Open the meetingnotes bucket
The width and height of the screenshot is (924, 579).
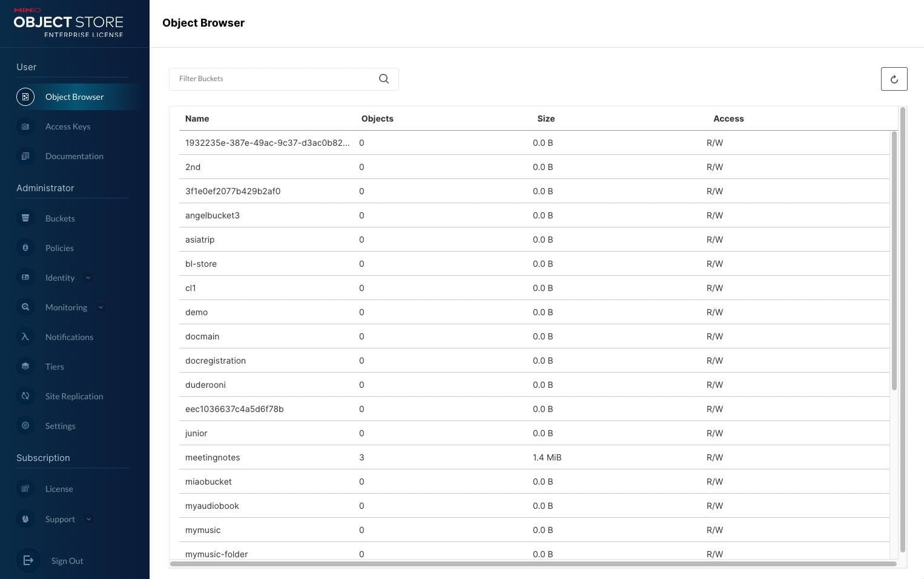pos(213,457)
